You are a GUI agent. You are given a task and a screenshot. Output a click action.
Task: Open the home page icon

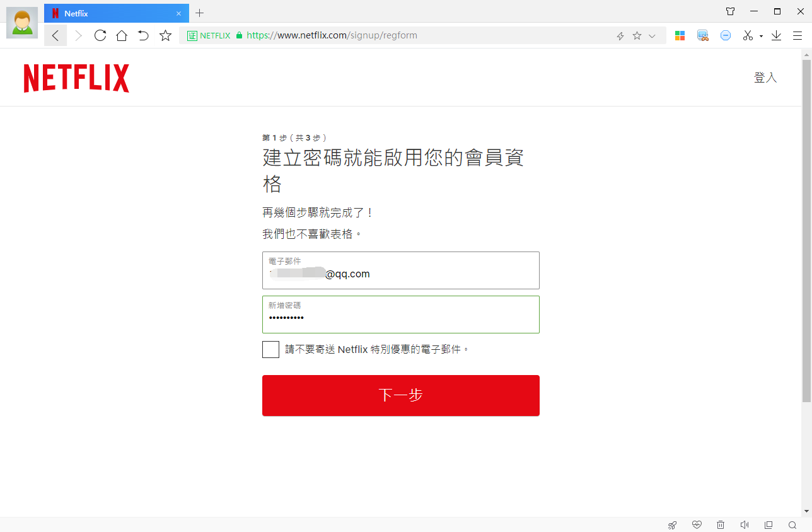point(122,35)
